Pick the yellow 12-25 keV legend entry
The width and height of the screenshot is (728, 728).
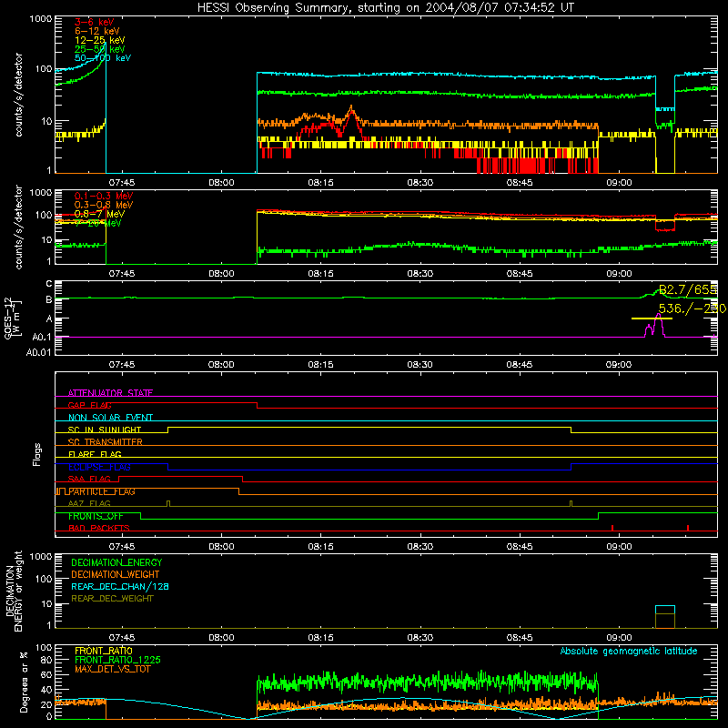[99, 40]
